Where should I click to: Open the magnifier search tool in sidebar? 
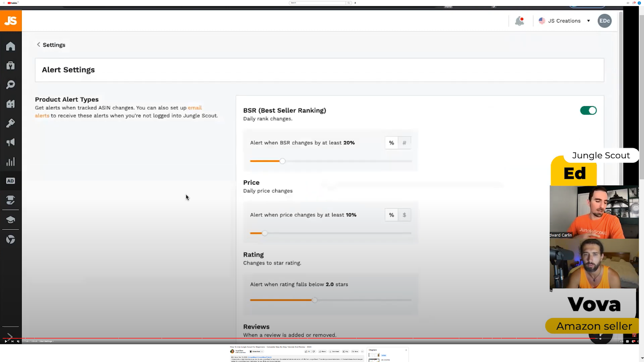click(11, 84)
